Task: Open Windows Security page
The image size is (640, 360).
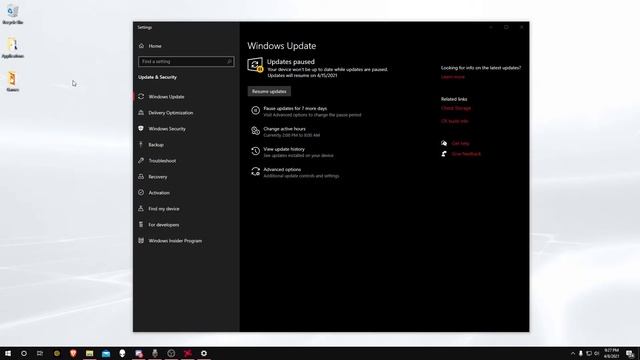Action: click(167, 129)
